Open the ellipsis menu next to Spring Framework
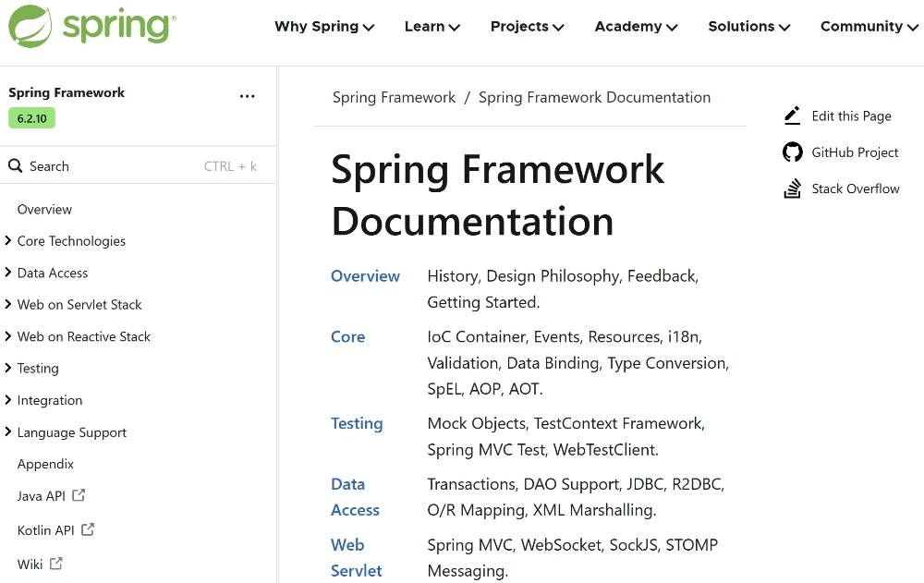The height and width of the screenshot is (583, 924). pos(247,95)
